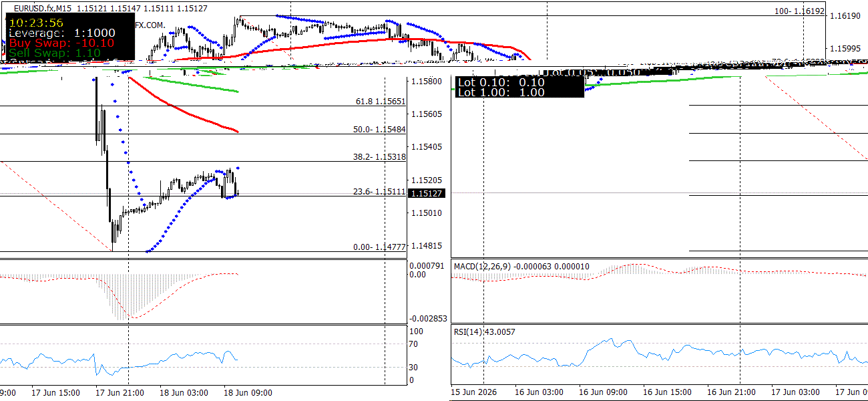
Task: Click time axis label 17 Jun 15:00
Action: [x=56, y=392]
